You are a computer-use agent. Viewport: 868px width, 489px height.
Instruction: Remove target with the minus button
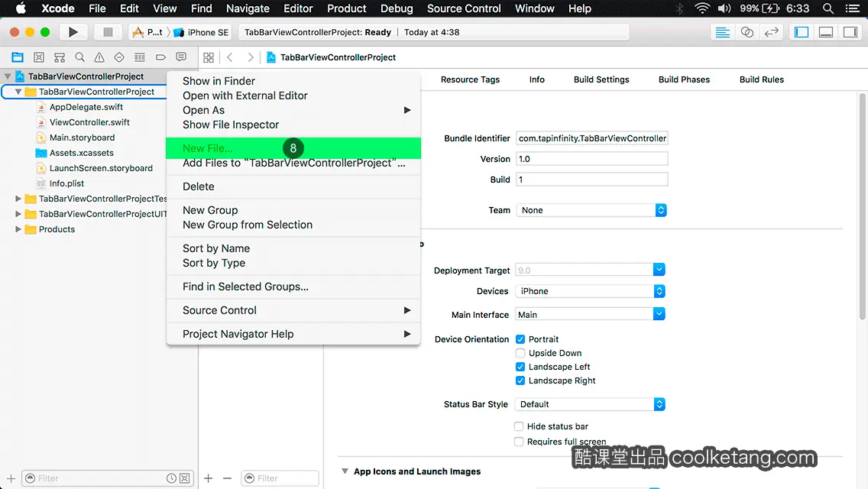[227, 478]
